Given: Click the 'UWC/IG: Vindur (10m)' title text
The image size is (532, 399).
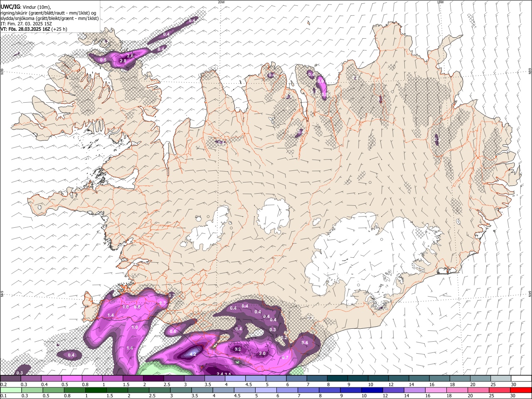Looking at the screenshot, I should click(x=25, y=7).
